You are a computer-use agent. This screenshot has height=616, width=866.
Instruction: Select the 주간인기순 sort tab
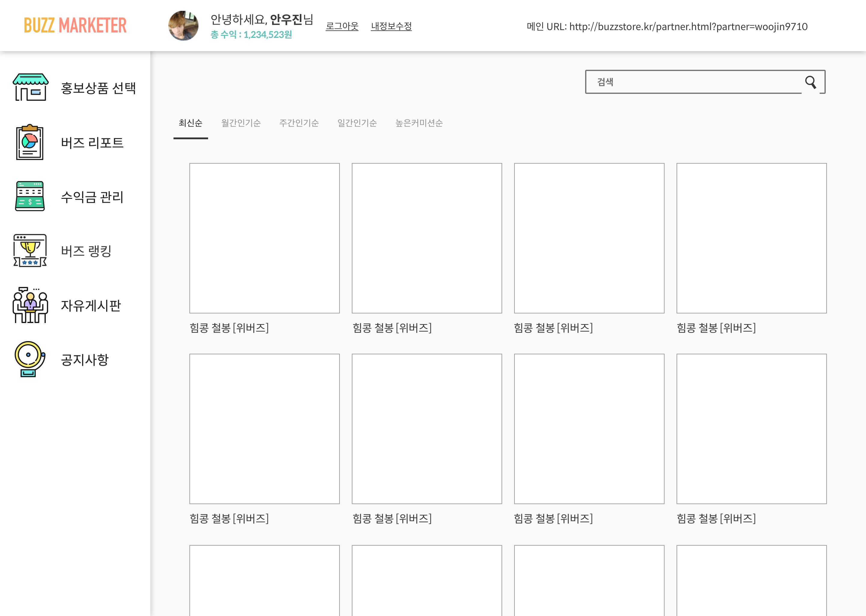tap(299, 123)
